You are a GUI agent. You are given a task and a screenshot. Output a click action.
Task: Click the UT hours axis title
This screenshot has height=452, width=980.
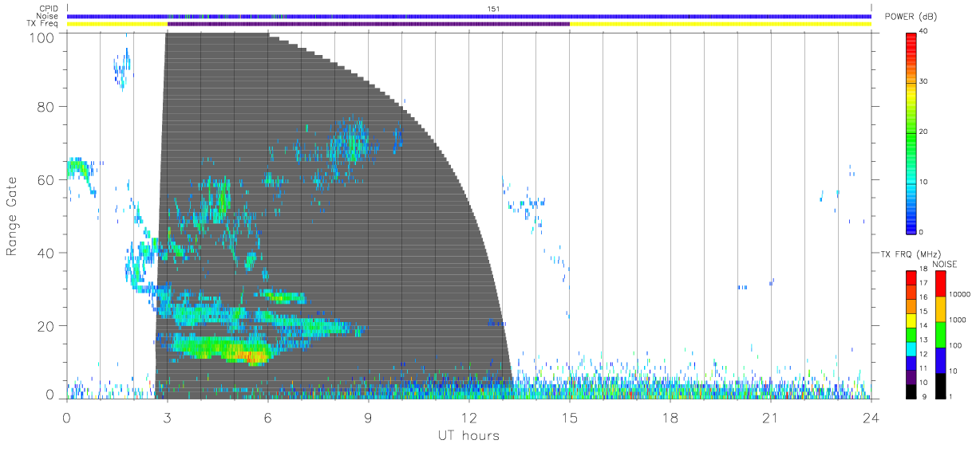tap(468, 435)
